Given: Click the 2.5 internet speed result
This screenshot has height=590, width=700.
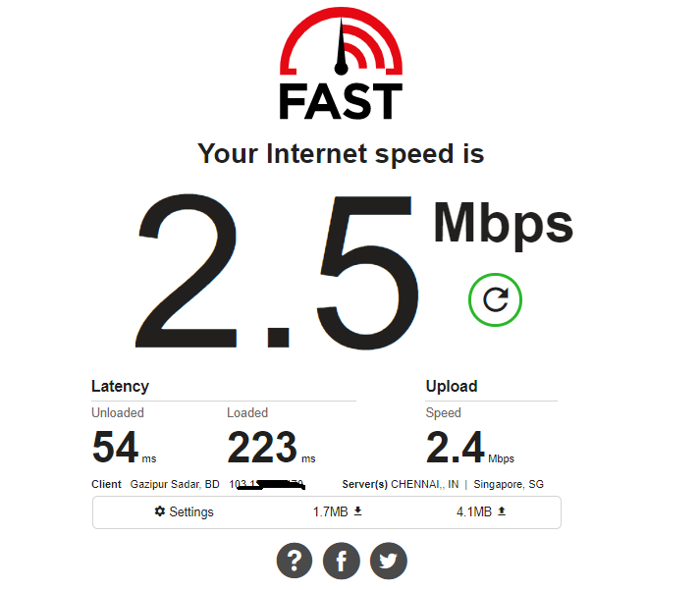Looking at the screenshot, I should tap(277, 271).
